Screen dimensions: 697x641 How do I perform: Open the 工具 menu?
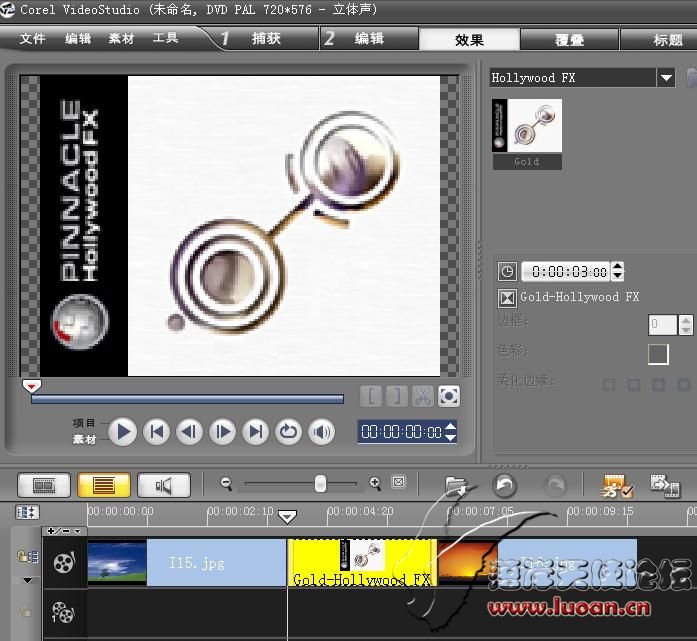pyautogui.click(x=165, y=39)
